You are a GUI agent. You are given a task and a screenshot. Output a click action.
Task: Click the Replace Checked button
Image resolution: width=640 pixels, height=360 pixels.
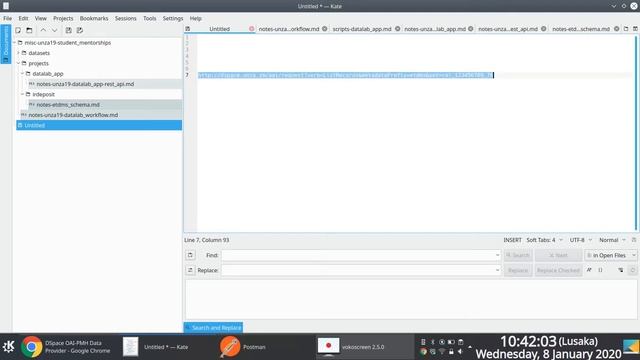click(558, 270)
